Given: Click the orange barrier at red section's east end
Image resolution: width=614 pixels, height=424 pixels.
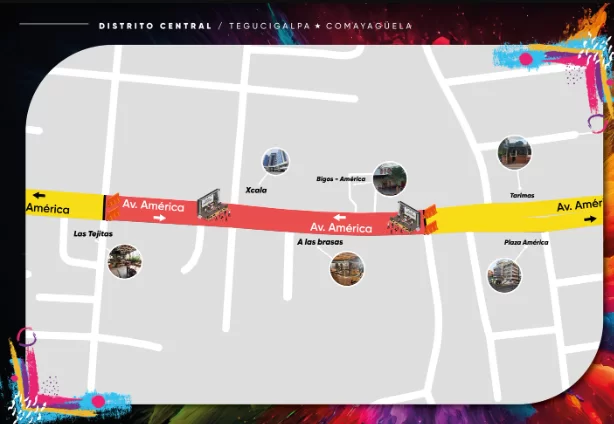Looking at the screenshot, I should pyautogui.click(x=430, y=219).
